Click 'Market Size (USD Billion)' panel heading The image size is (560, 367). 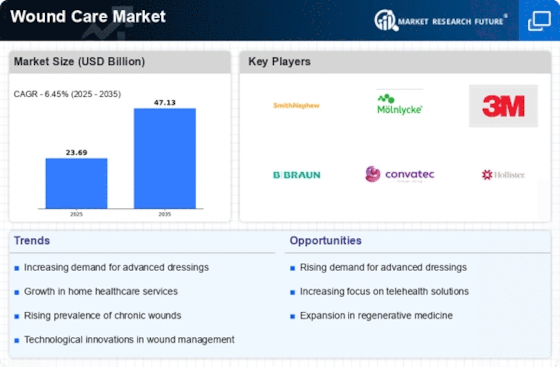pos(79,61)
